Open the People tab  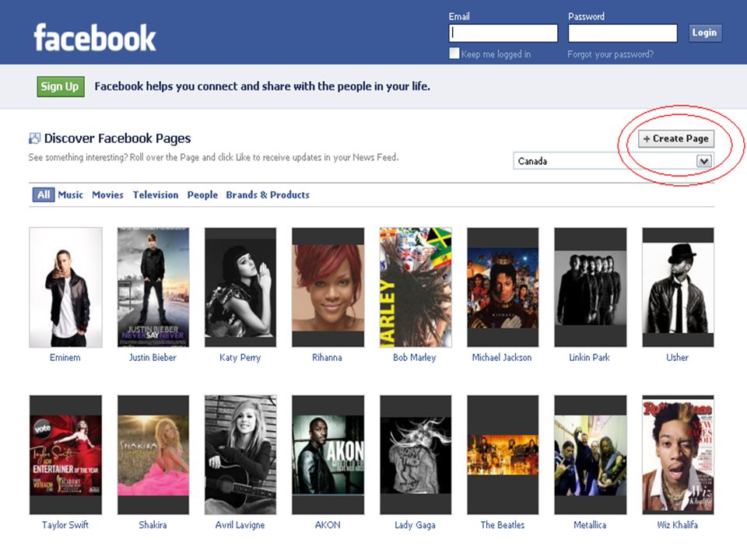pos(202,194)
